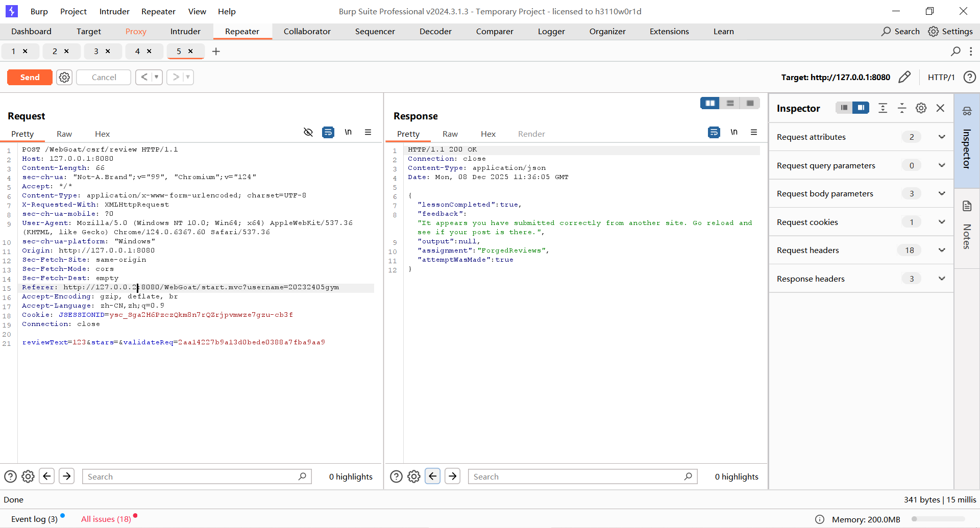Image resolution: width=980 pixels, height=528 pixels.
Task: Toggle request word wrap button
Action: 328,132
